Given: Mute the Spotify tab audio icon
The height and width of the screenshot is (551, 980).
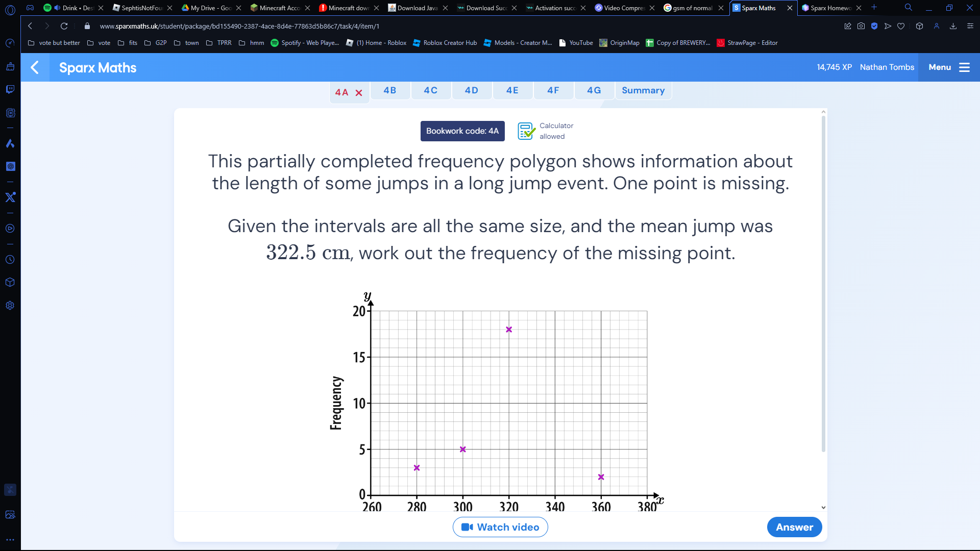Looking at the screenshot, I should [x=57, y=8].
